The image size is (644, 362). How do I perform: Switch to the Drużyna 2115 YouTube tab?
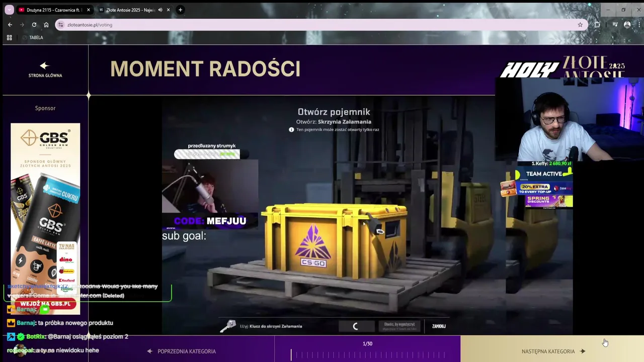coord(54,10)
